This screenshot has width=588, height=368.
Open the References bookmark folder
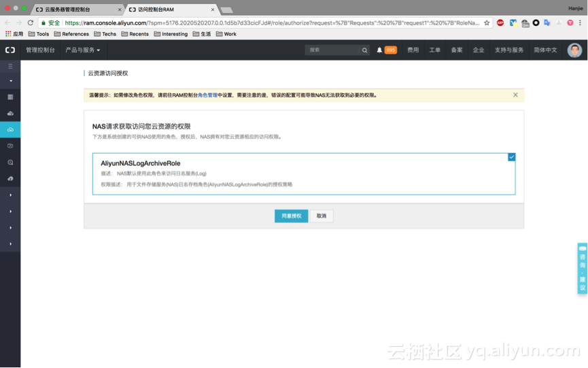pos(71,34)
